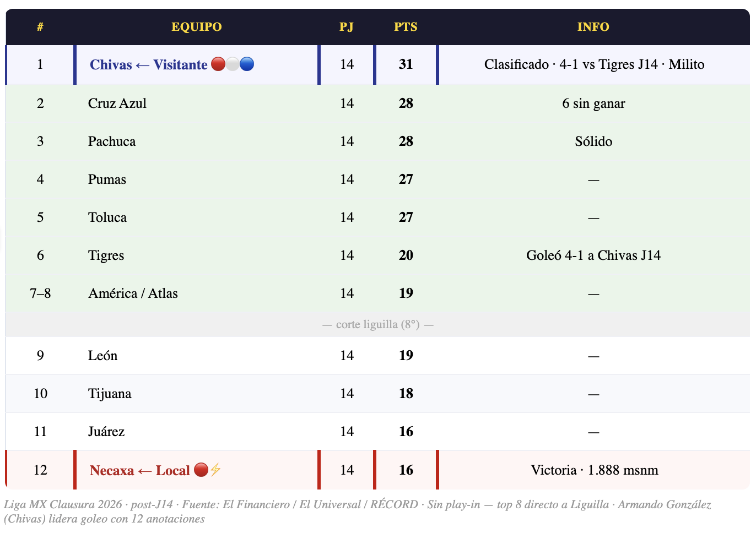
Task: Click the Liga MX Clausura 2026 footnote caption
Action: [x=357, y=512]
